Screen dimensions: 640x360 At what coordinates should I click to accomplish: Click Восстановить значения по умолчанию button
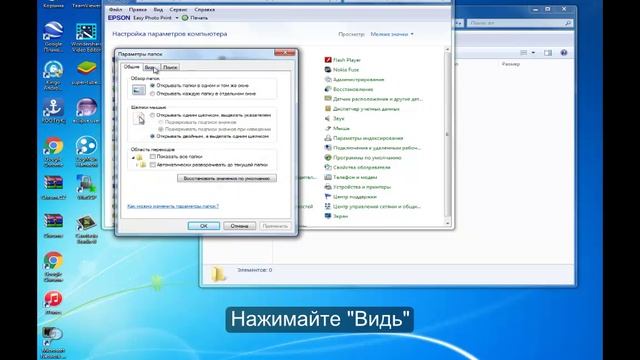click(227, 178)
